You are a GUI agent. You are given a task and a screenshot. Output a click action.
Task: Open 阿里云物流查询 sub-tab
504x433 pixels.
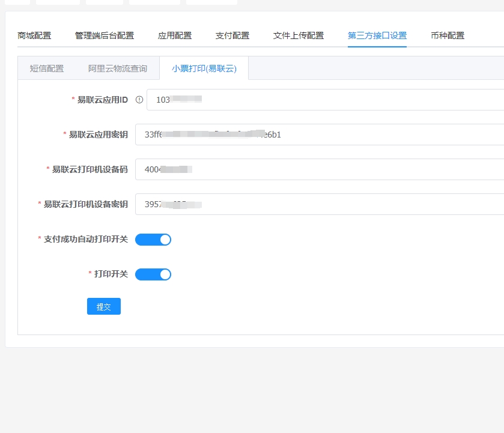tap(118, 68)
